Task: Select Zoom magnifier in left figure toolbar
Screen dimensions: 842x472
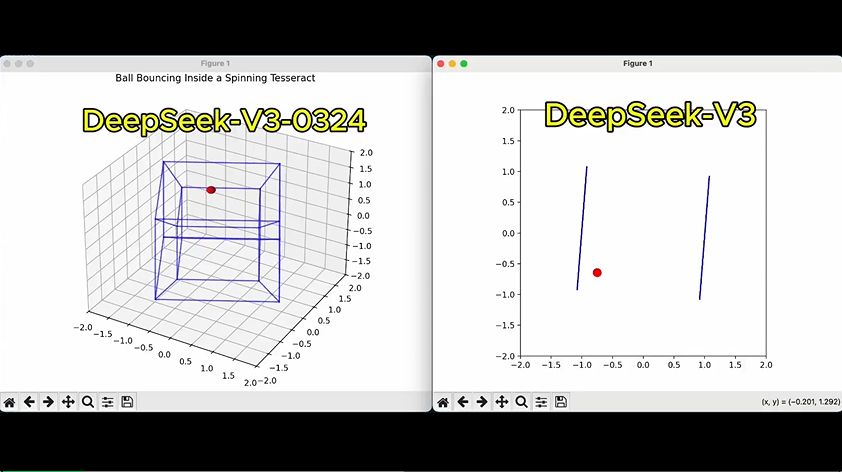Action: tap(88, 402)
